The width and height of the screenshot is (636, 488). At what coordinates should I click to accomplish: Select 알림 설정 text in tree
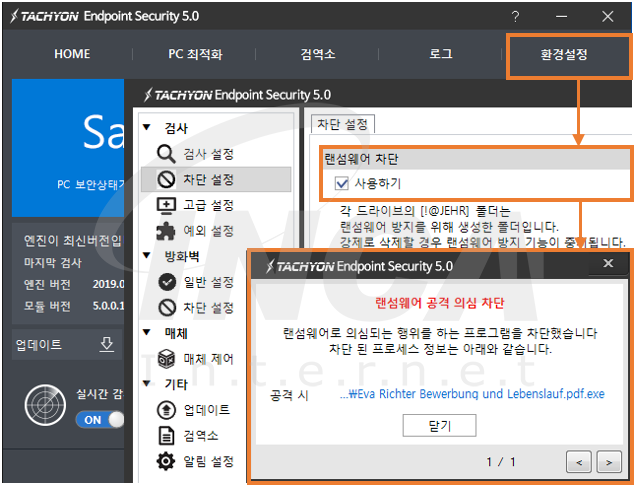tap(208, 461)
